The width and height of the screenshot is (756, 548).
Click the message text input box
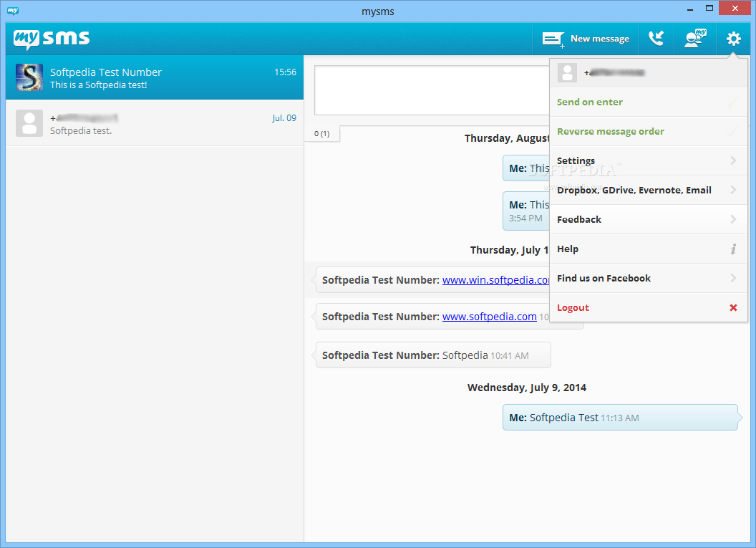tap(432, 90)
